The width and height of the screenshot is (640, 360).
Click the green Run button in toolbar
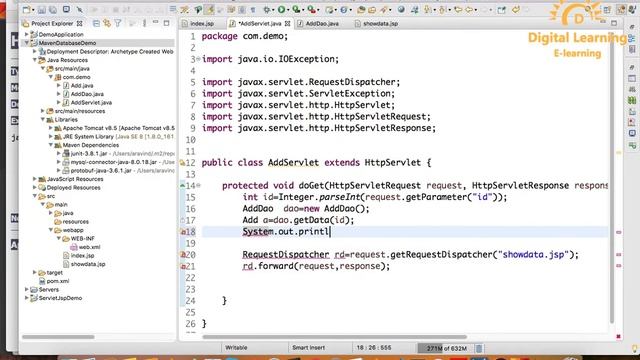pyautogui.click(x=281, y=9)
